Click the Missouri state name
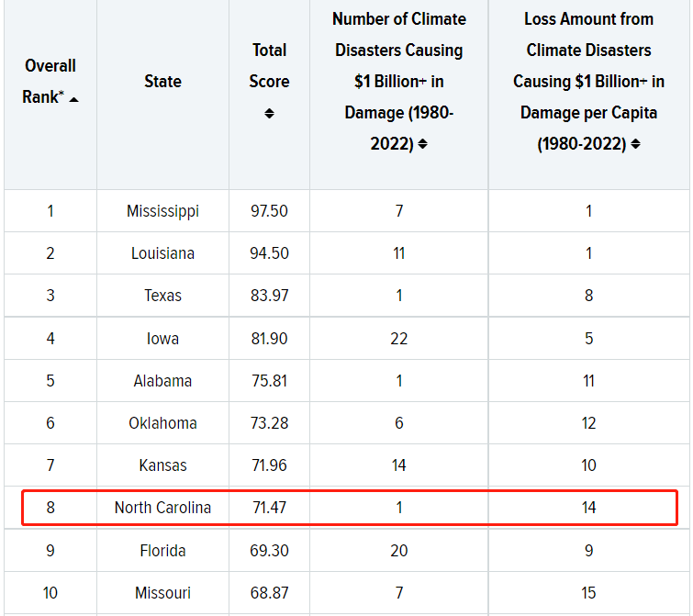693x616 pixels. click(162, 593)
